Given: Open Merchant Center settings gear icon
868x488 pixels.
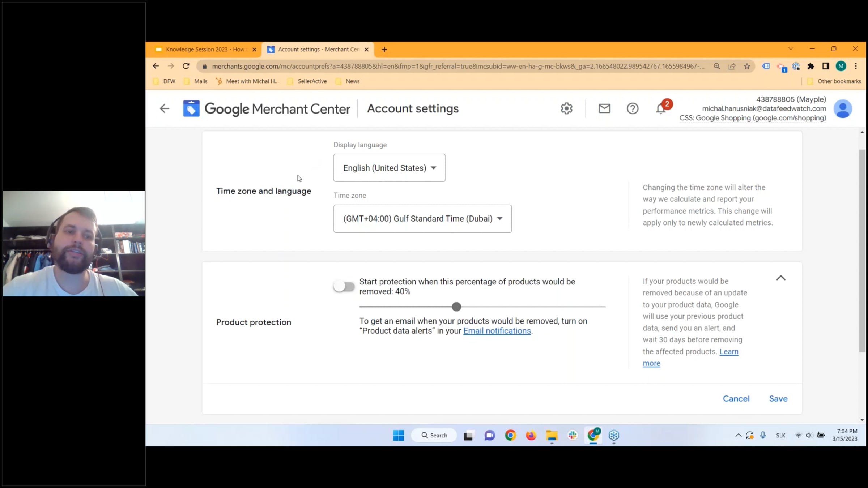Looking at the screenshot, I should [x=566, y=108].
